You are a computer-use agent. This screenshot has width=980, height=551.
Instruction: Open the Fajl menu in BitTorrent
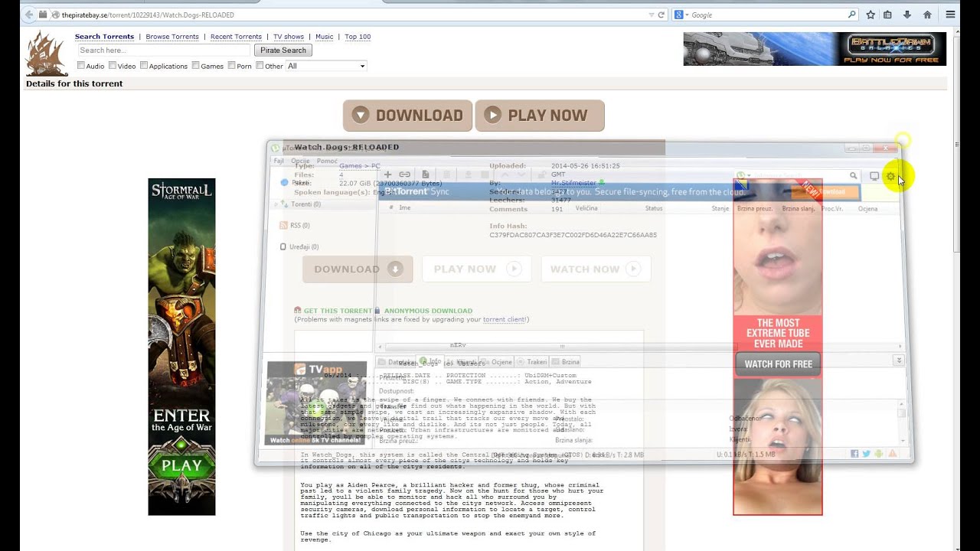279,161
